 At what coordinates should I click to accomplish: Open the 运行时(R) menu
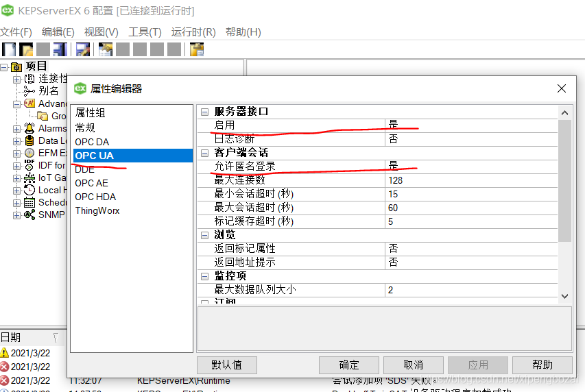(193, 32)
